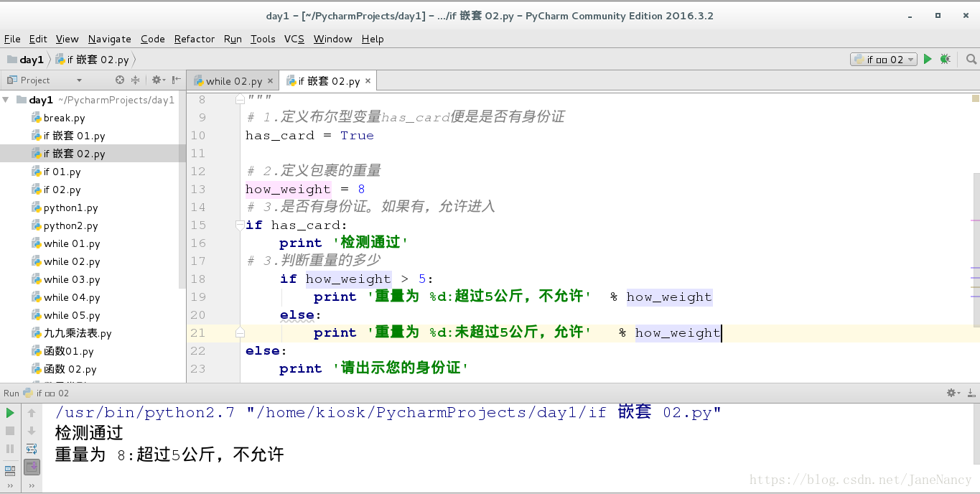Open if 嵌套 01.py in project tree
Screen dimensions: 980x494
pos(74,136)
